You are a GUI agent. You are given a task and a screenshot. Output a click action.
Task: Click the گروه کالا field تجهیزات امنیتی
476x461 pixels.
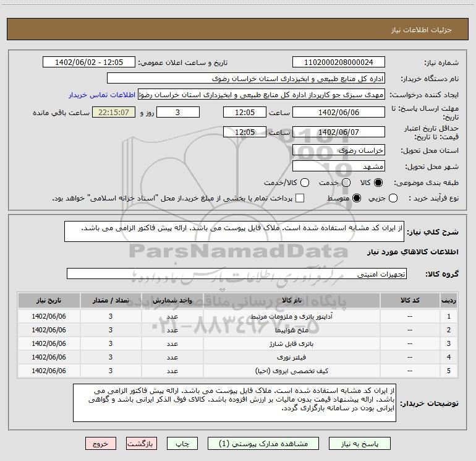click(x=237, y=274)
